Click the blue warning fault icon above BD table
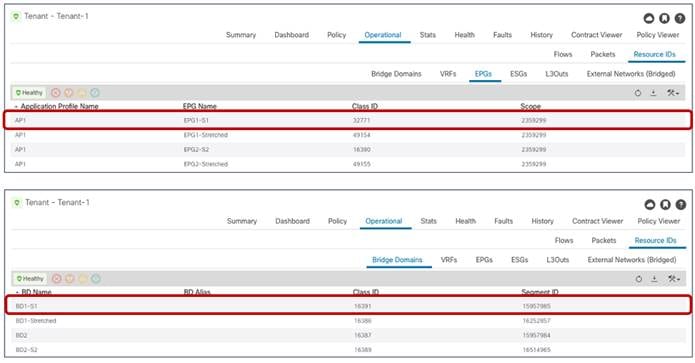Image resolution: width=695 pixels, height=363 pixels. (x=96, y=279)
